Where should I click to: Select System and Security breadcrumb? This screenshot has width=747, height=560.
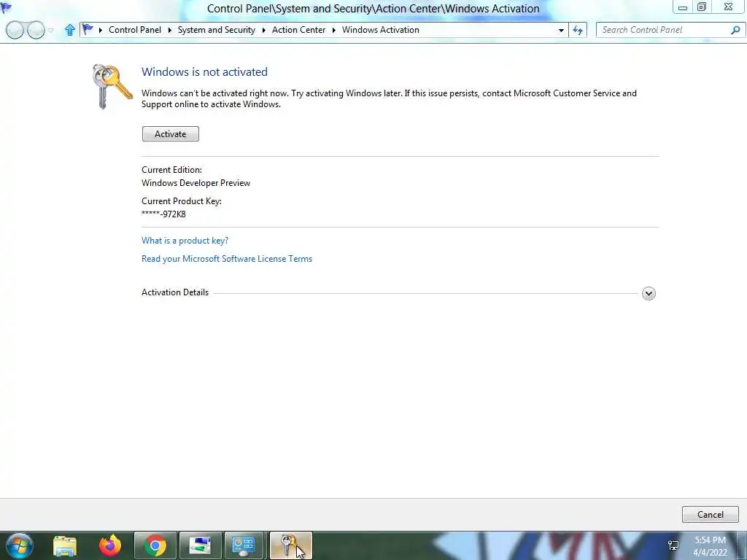pos(216,29)
